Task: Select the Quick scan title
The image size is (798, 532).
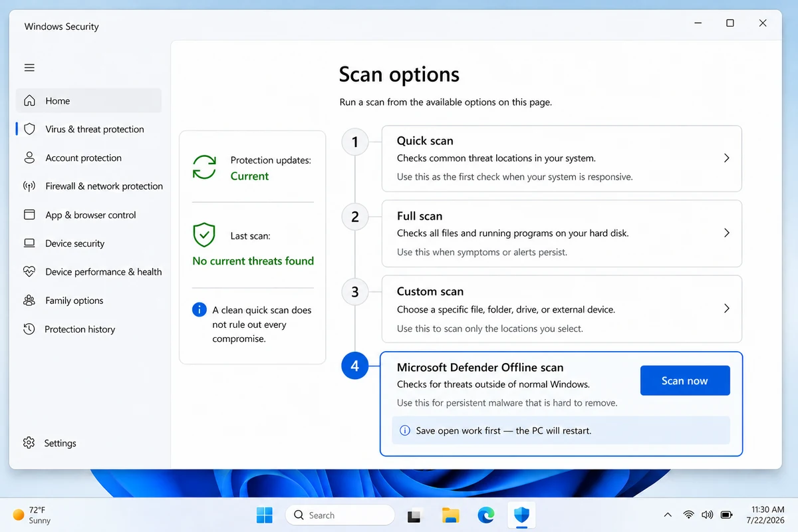Action: [425, 141]
